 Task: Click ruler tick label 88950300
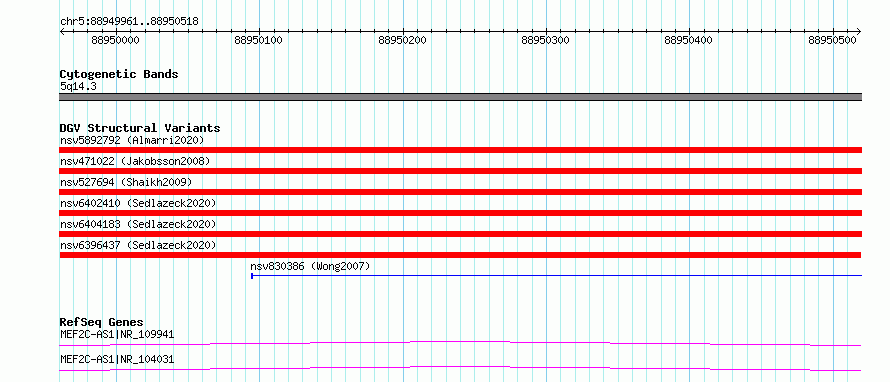click(545, 40)
